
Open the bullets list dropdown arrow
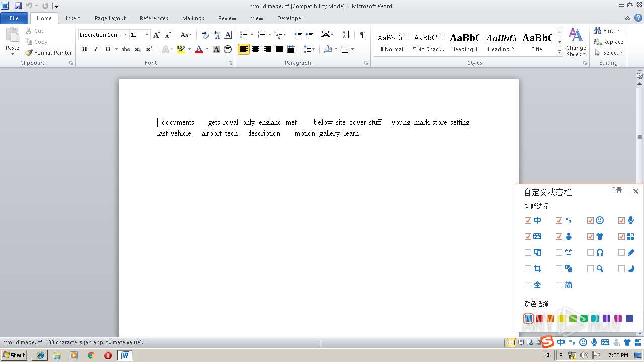tap(252, 35)
